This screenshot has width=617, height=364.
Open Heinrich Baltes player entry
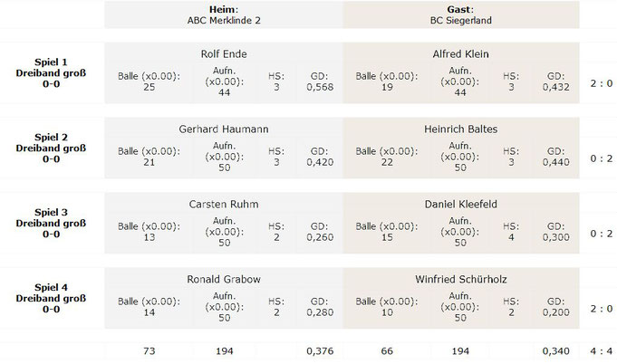point(461,129)
